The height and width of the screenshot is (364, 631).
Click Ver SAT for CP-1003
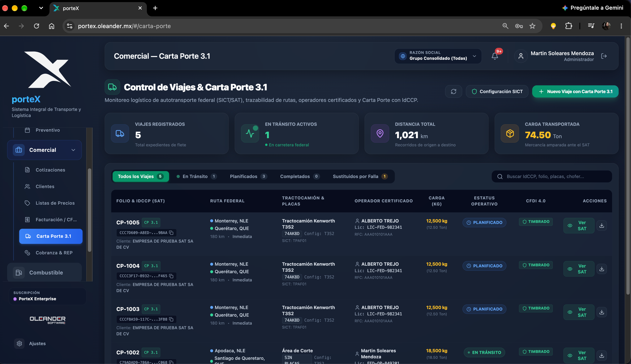click(x=579, y=312)
